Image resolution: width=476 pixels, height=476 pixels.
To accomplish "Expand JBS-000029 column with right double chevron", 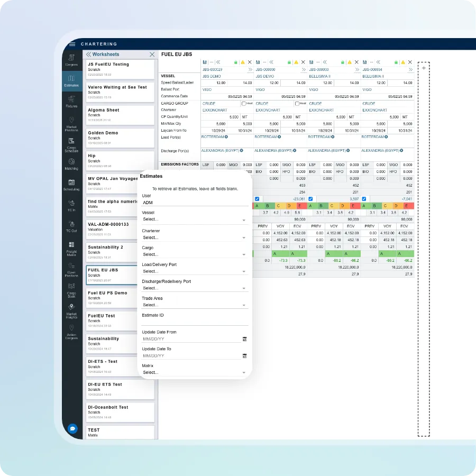I will (x=250, y=69).
